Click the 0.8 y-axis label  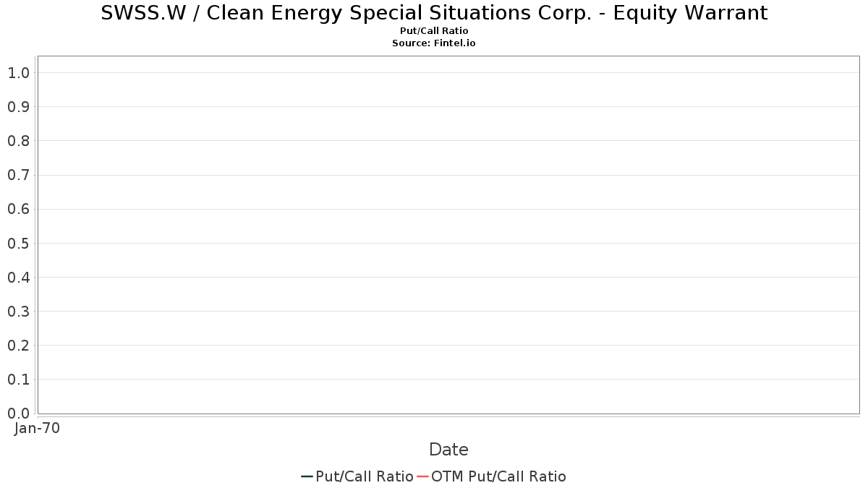(19, 141)
